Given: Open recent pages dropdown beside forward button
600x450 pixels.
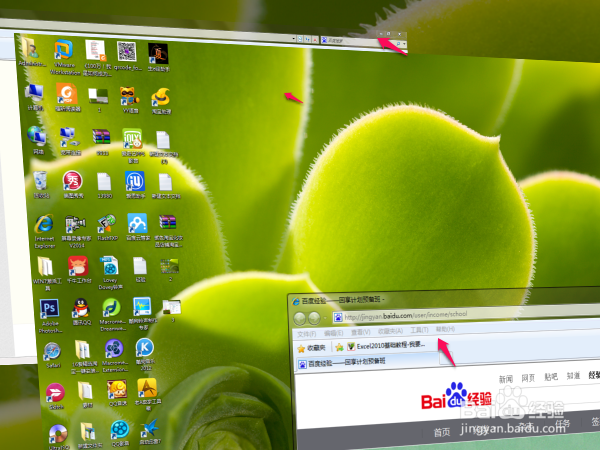Looking at the screenshot, I should [325, 318].
